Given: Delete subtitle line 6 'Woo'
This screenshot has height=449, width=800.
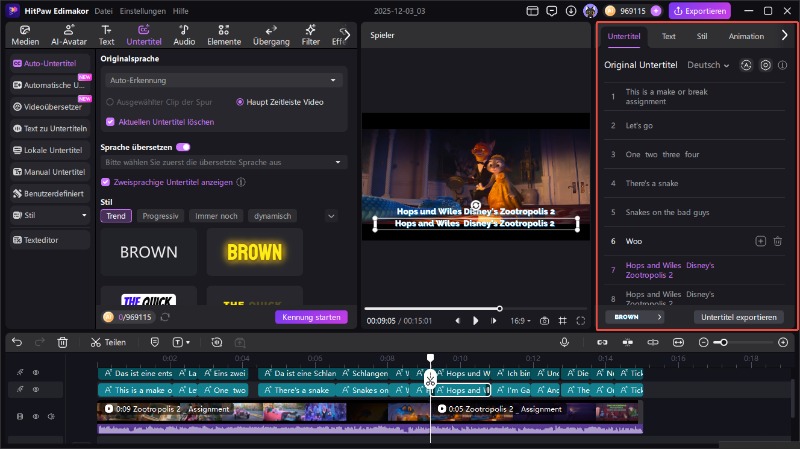Looking at the screenshot, I should pyautogui.click(x=778, y=241).
